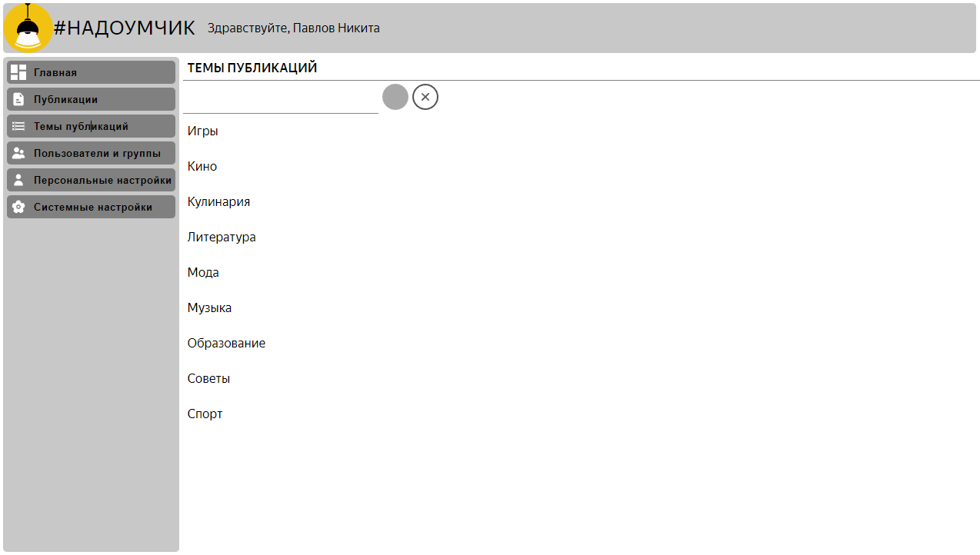Select the Кулинария topic
Image resolution: width=980 pixels, height=555 pixels.
pyautogui.click(x=218, y=201)
